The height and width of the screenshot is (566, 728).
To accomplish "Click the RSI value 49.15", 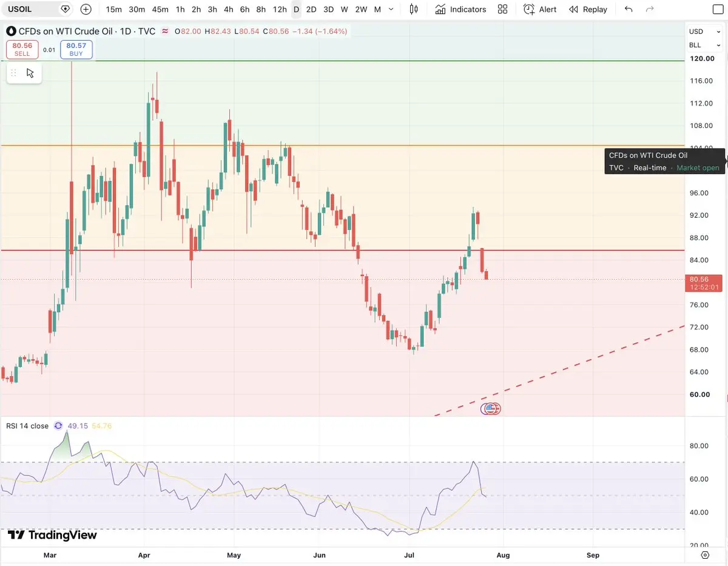I will [x=78, y=426].
